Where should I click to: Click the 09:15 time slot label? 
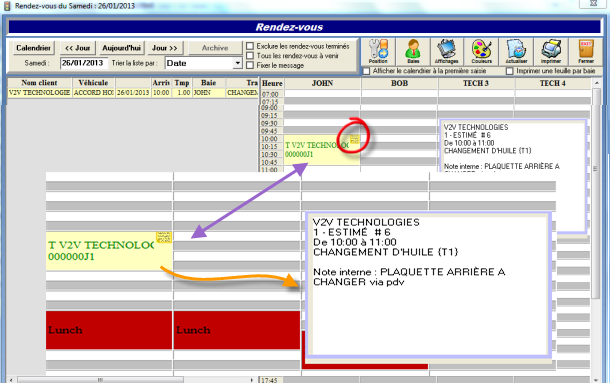tap(269, 116)
